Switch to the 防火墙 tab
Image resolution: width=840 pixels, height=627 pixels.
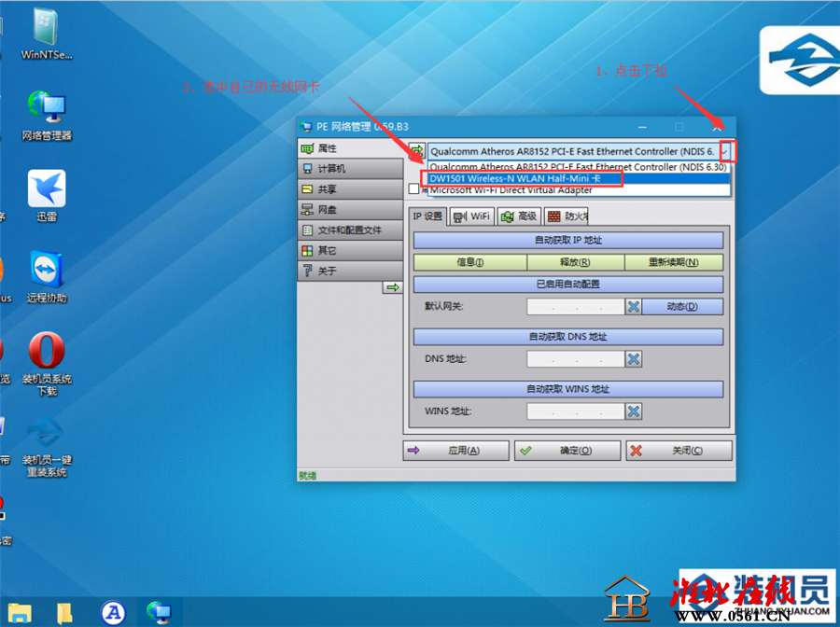[567, 216]
